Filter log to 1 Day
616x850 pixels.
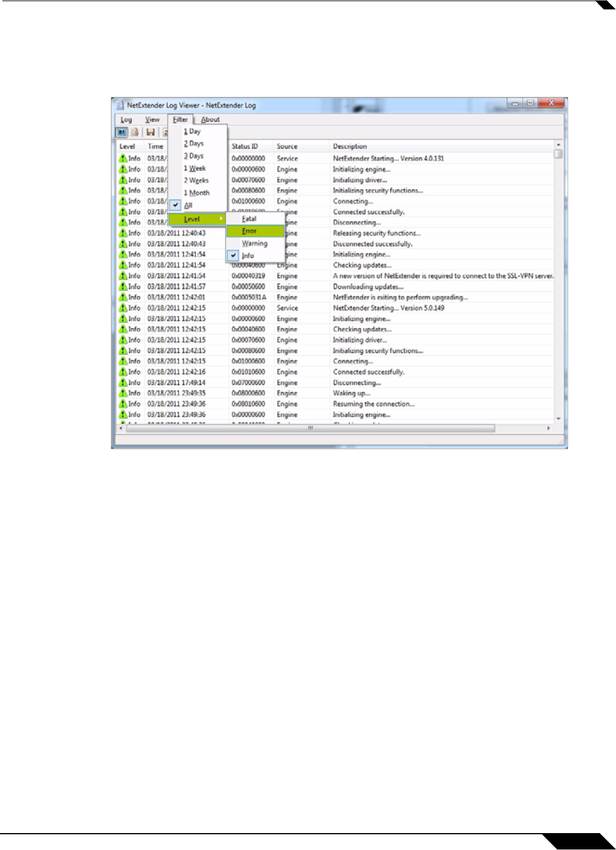198,131
